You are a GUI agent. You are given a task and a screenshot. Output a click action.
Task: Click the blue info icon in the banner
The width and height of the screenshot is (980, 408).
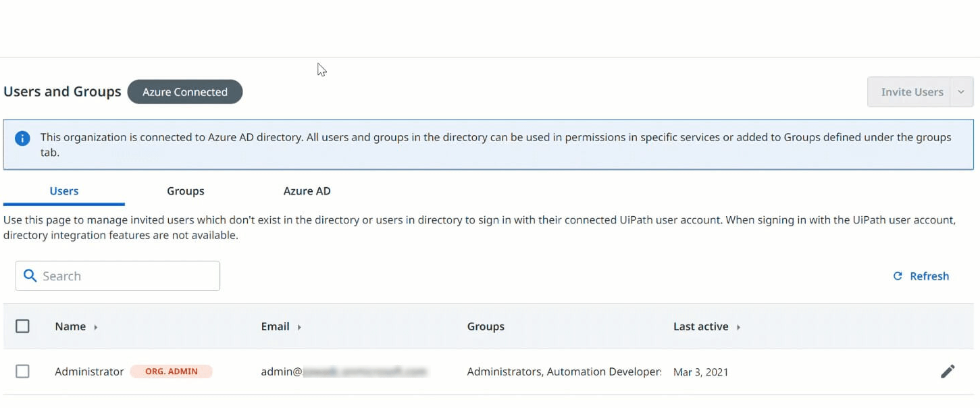click(22, 138)
